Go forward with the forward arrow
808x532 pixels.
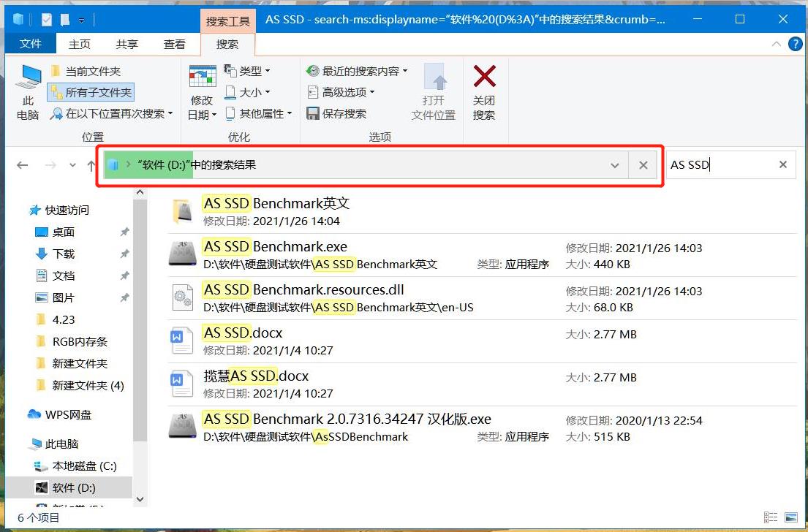point(50,165)
